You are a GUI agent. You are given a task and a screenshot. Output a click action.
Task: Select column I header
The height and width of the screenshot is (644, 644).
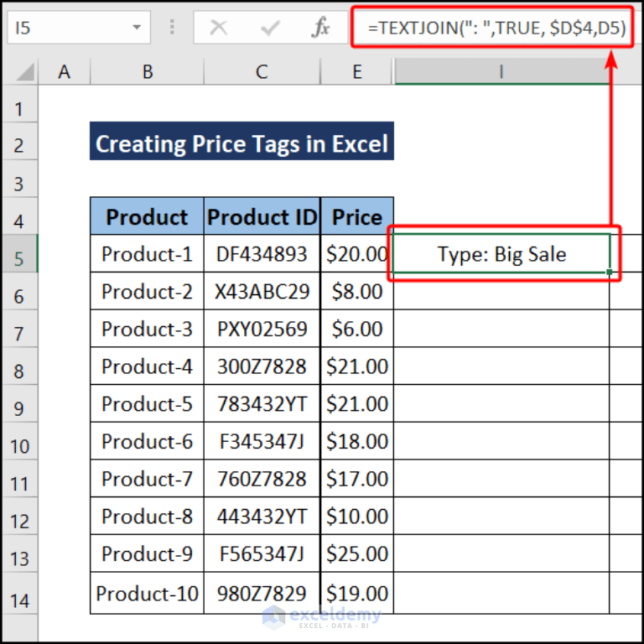[x=501, y=72]
